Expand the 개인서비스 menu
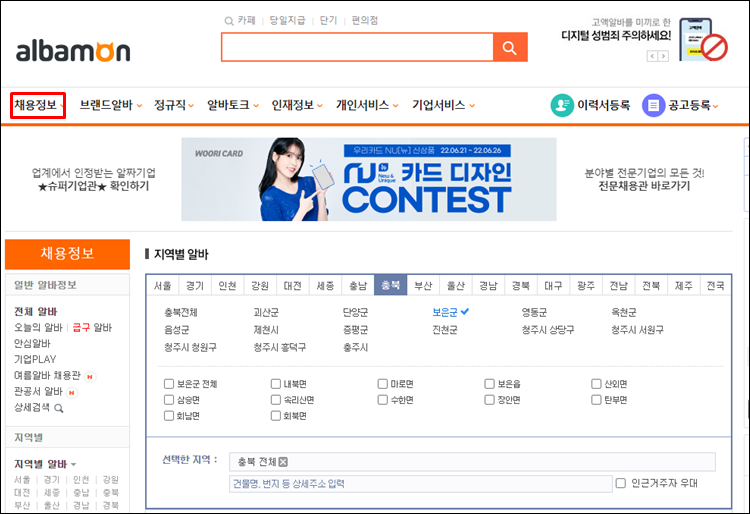 (x=367, y=105)
